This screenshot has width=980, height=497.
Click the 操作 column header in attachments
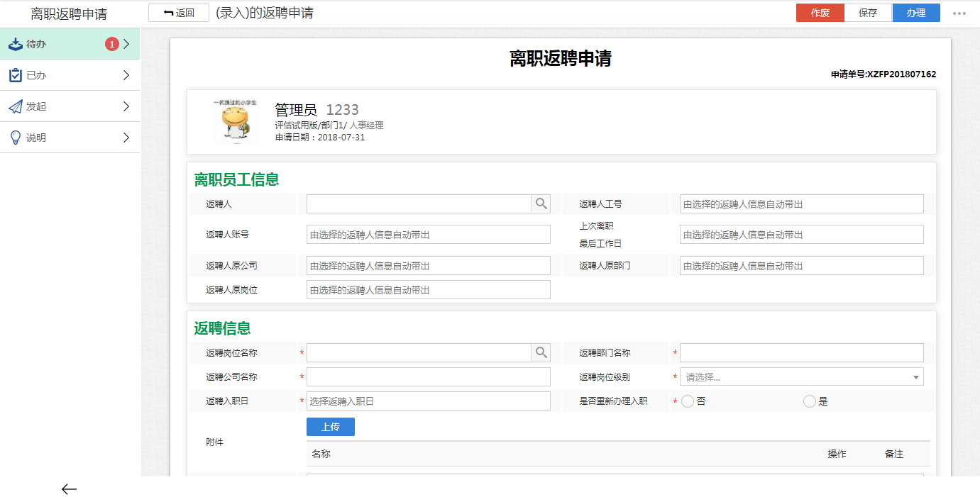[x=837, y=454]
